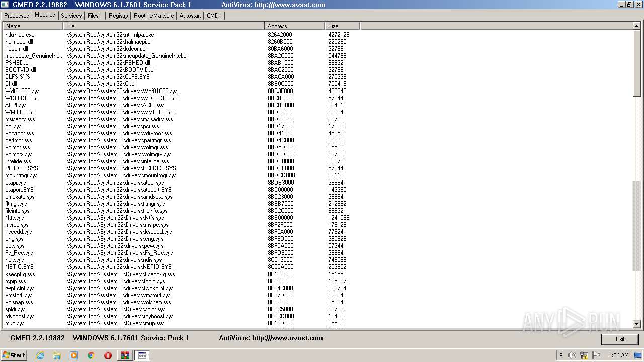
Task: Click the Exit button
Action: 620,339
